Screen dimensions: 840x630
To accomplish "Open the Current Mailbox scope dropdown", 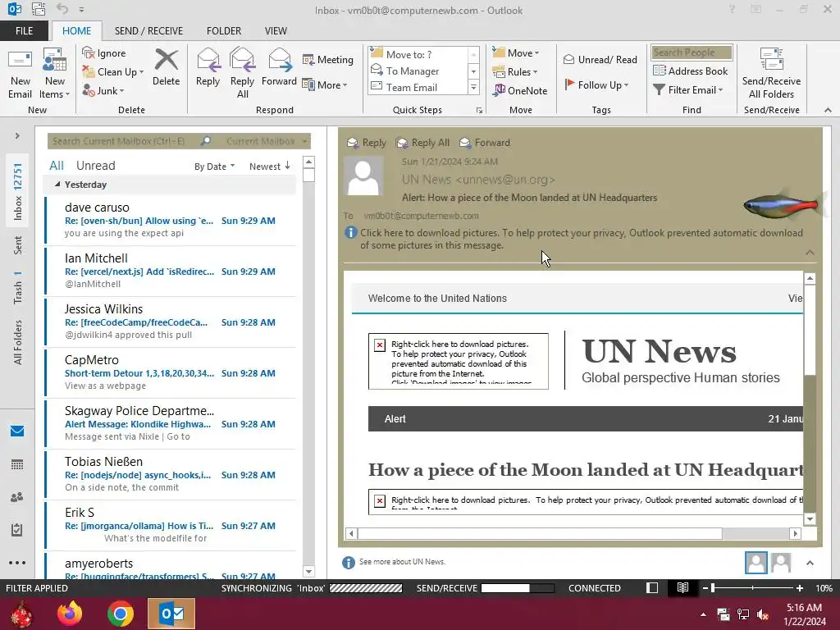I will (267, 141).
